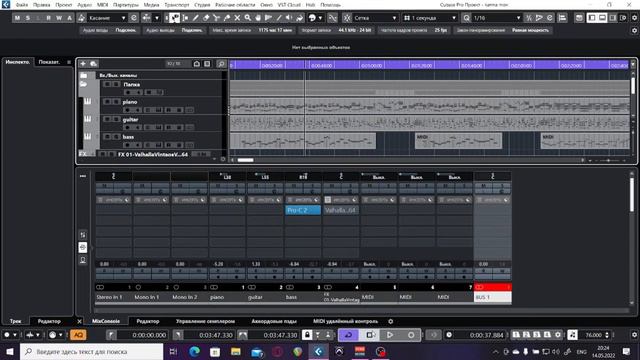Viewport: 640px width, 360px height.
Task: Open the tool modifier dropdown arrow
Action: (157, 18)
